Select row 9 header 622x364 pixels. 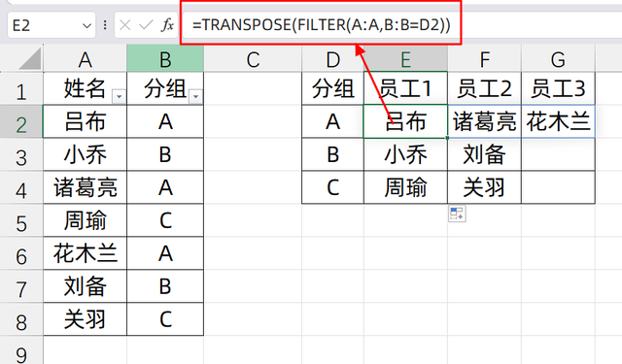tap(21, 352)
